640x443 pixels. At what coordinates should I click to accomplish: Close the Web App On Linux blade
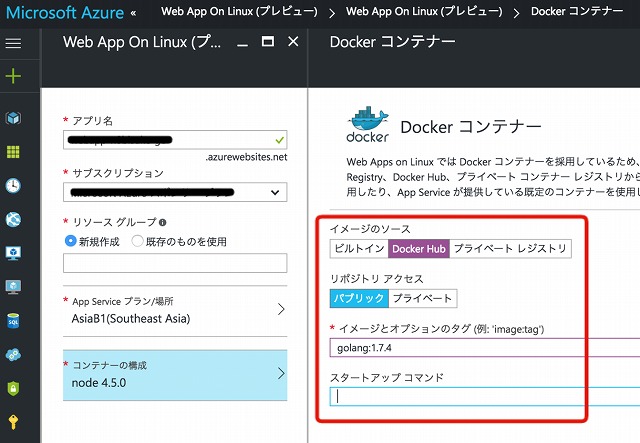[x=293, y=41]
